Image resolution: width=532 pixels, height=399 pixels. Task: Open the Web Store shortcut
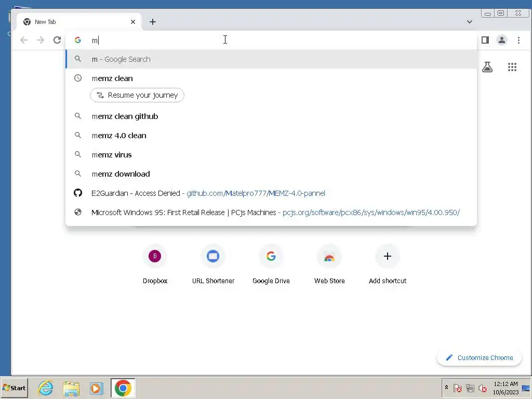pyautogui.click(x=329, y=264)
